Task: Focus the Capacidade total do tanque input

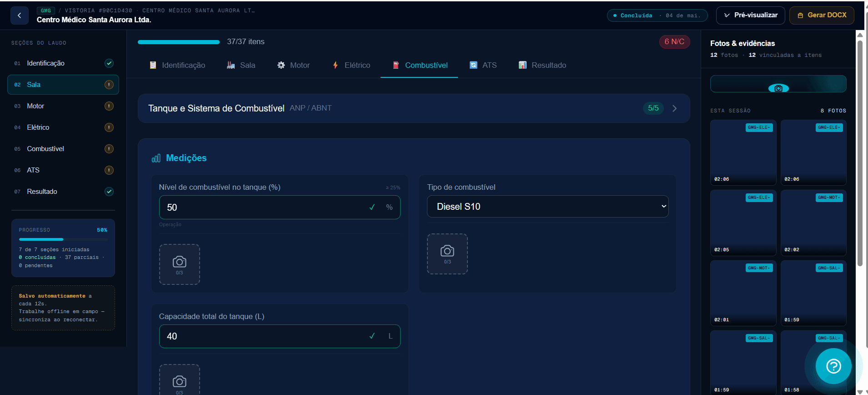Action: click(280, 336)
